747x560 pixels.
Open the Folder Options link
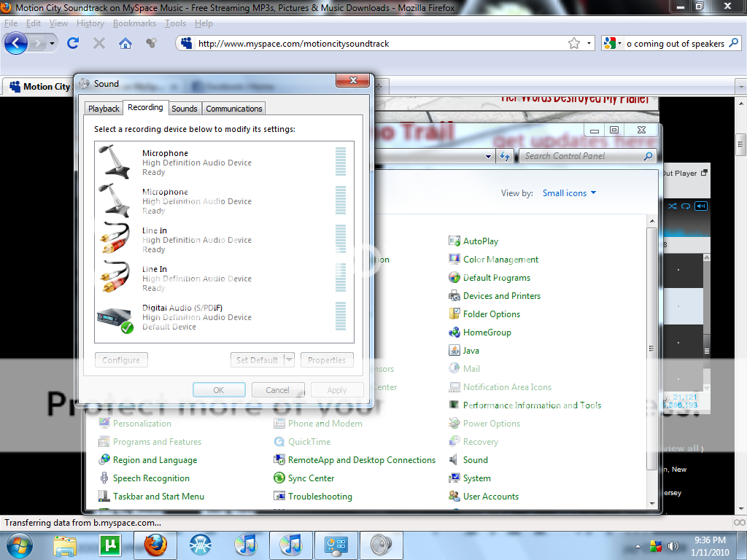click(x=491, y=314)
